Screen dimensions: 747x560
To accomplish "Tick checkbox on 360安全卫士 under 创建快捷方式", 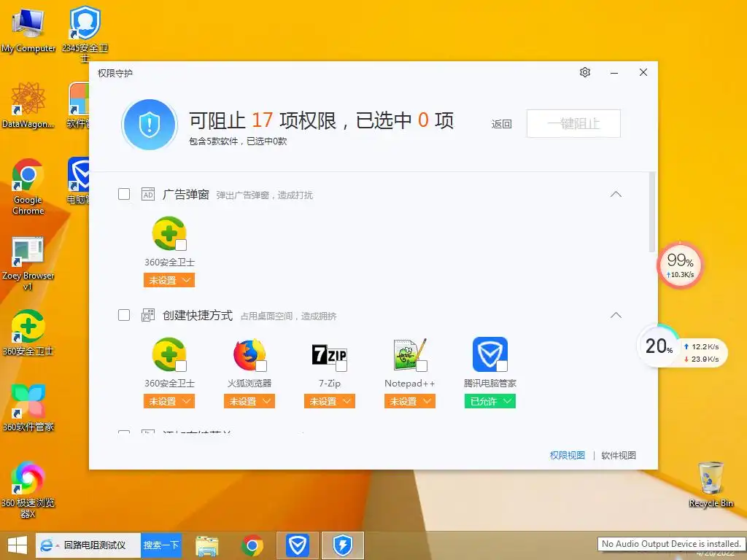I will (181, 366).
